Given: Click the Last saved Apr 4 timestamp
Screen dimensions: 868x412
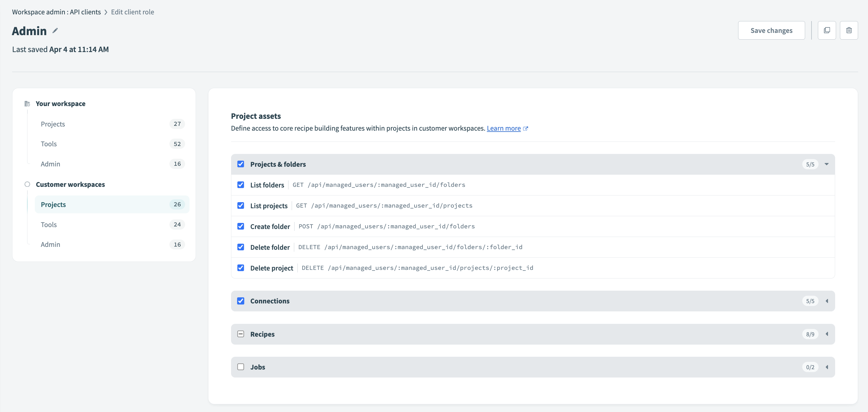Looking at the screenshot, I should pyautogui.click(x=60, y=49).
